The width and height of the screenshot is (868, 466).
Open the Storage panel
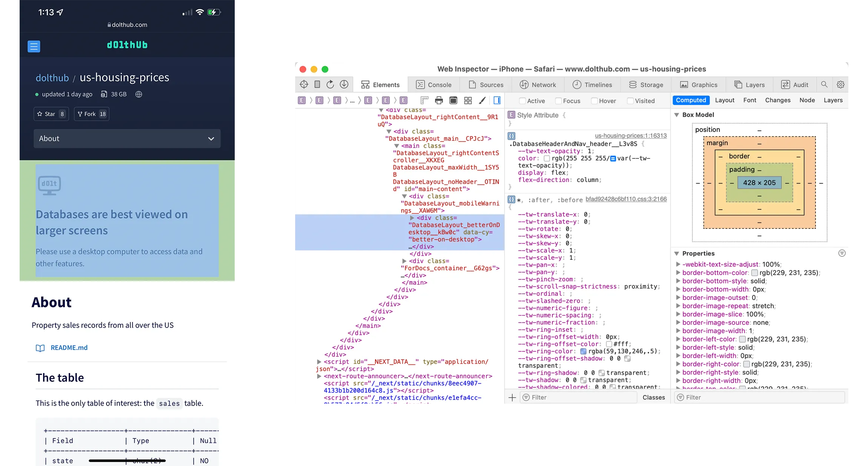646,84
